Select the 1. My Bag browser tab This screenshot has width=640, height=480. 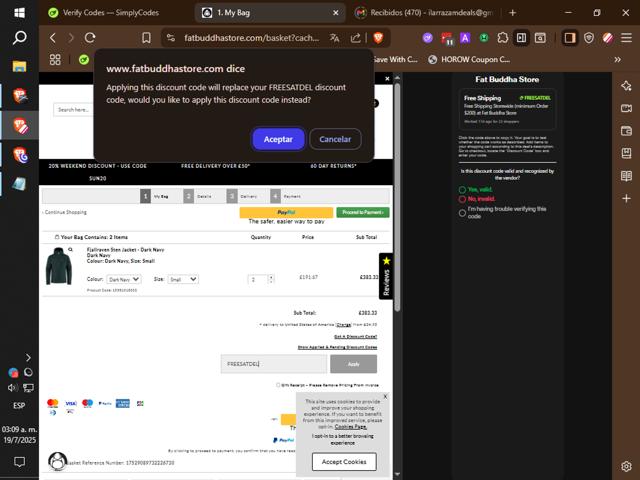tap(269, 13)
